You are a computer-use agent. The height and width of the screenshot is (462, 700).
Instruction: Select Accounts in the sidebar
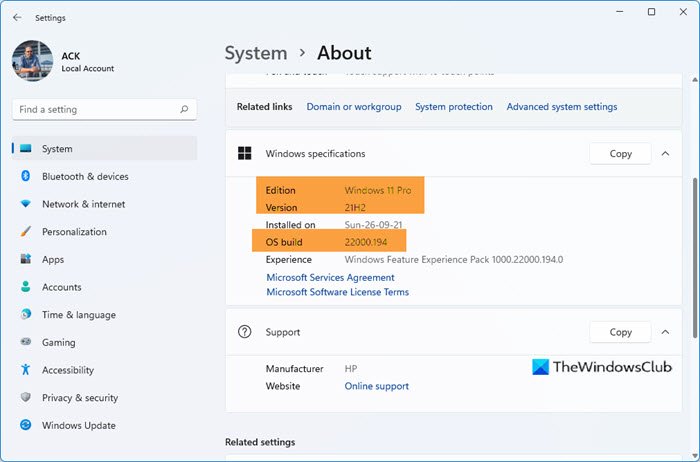click(x=61, y=287)
